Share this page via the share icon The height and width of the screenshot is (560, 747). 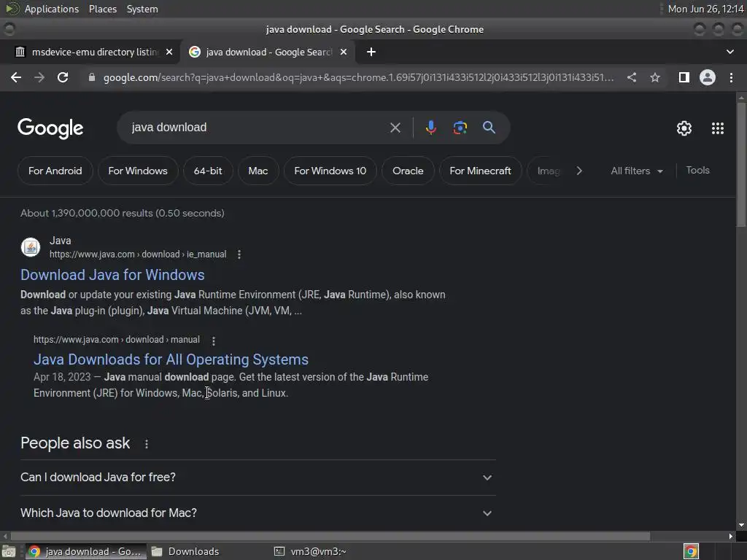point(632,77)
